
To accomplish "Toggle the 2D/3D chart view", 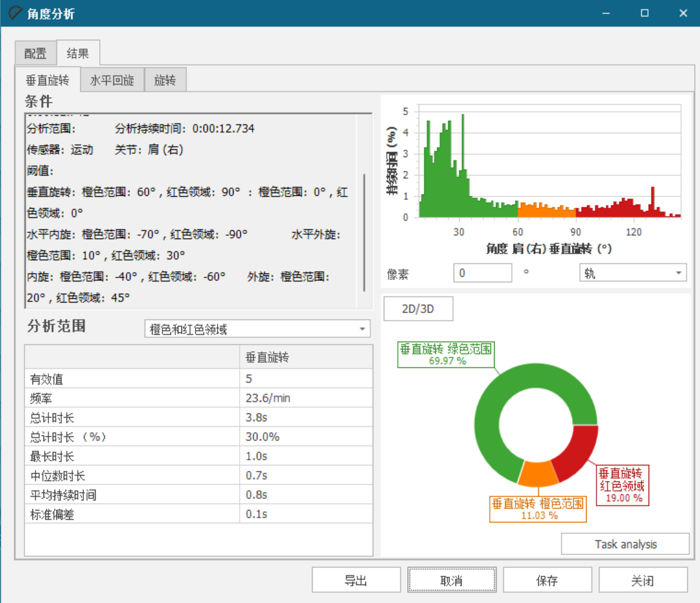I will click(x=418, y=309).
